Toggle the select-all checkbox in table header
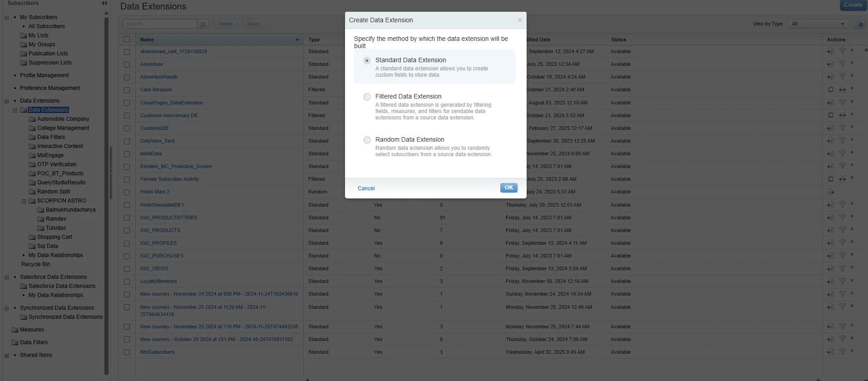 tap(127, 40)
